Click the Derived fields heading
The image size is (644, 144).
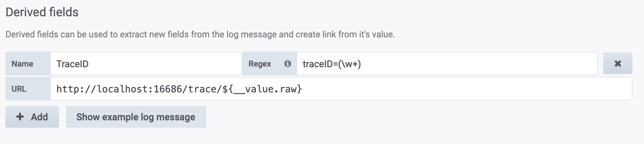tap(42, 12)
